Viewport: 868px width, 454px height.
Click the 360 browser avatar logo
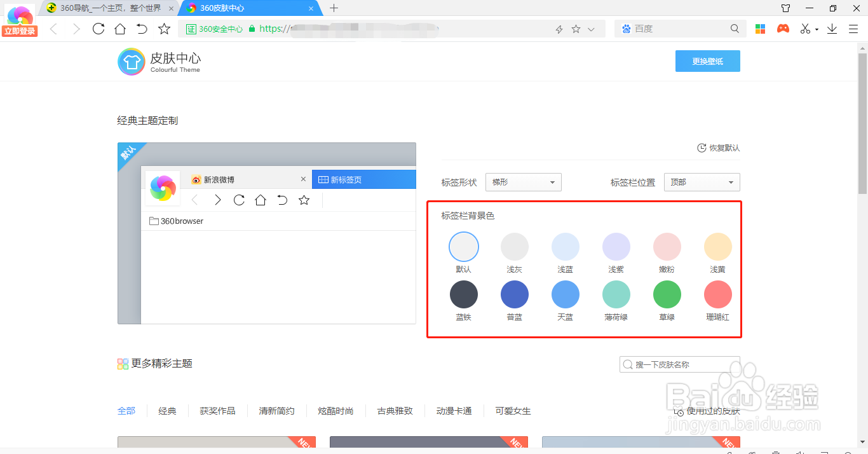coord(20,16)
